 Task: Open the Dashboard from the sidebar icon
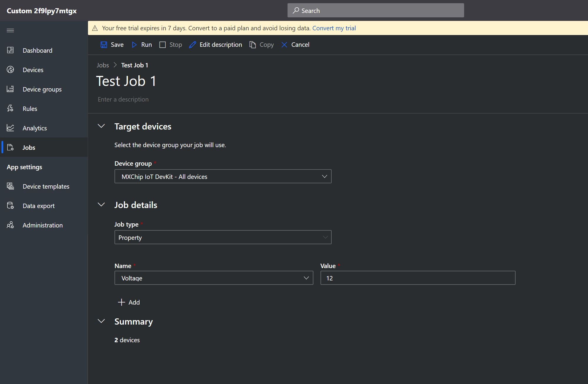(10, 50)
